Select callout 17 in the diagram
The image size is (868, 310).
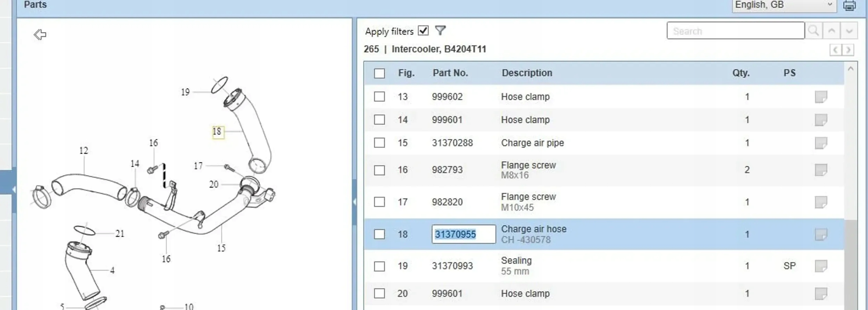coord(198,166)
